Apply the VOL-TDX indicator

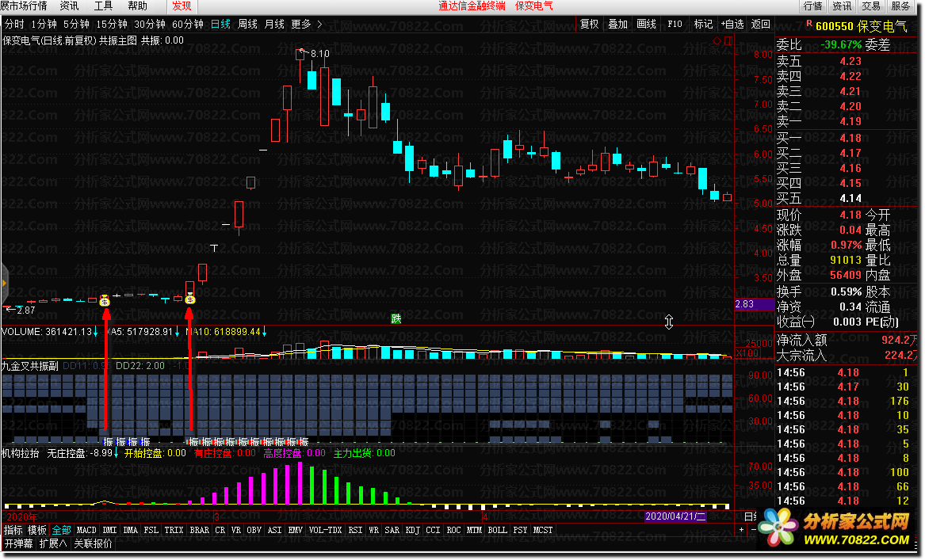325,530
